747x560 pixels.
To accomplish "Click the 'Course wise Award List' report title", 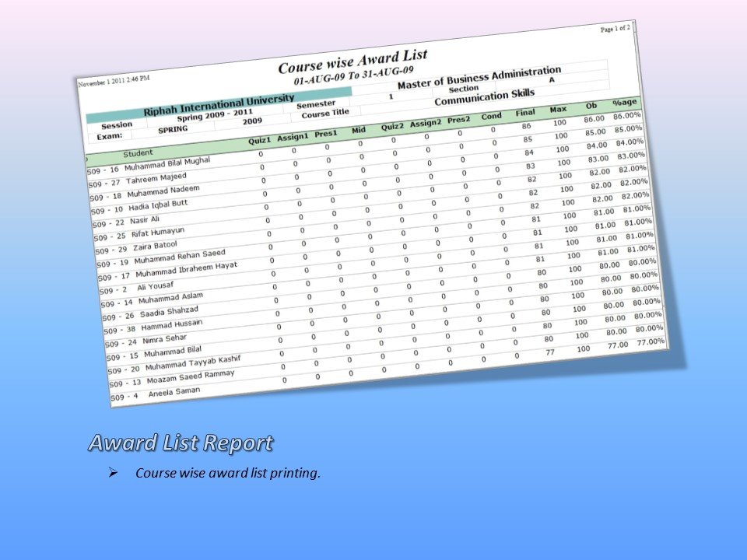I will tap(352, 62).
